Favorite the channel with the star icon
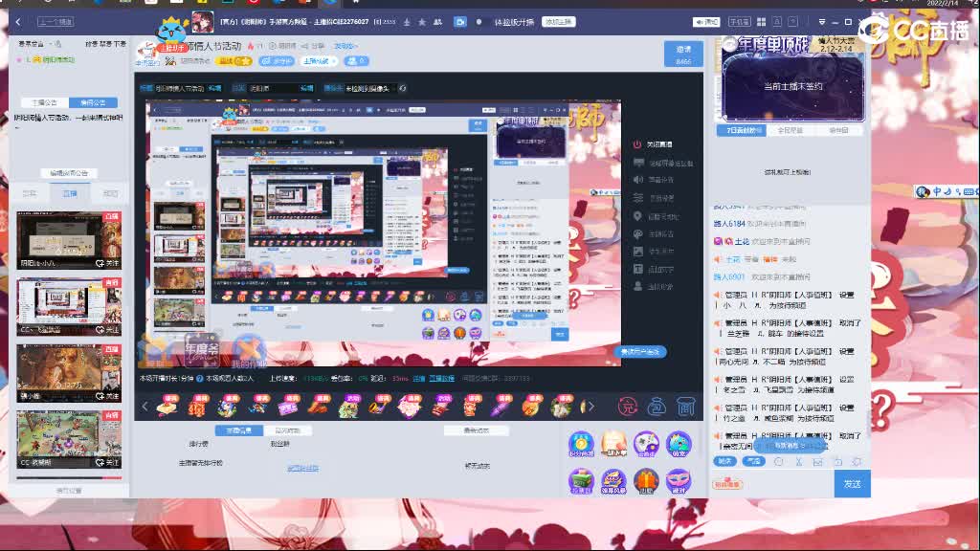This screenshot has width=980, height=551. point(422,22)
